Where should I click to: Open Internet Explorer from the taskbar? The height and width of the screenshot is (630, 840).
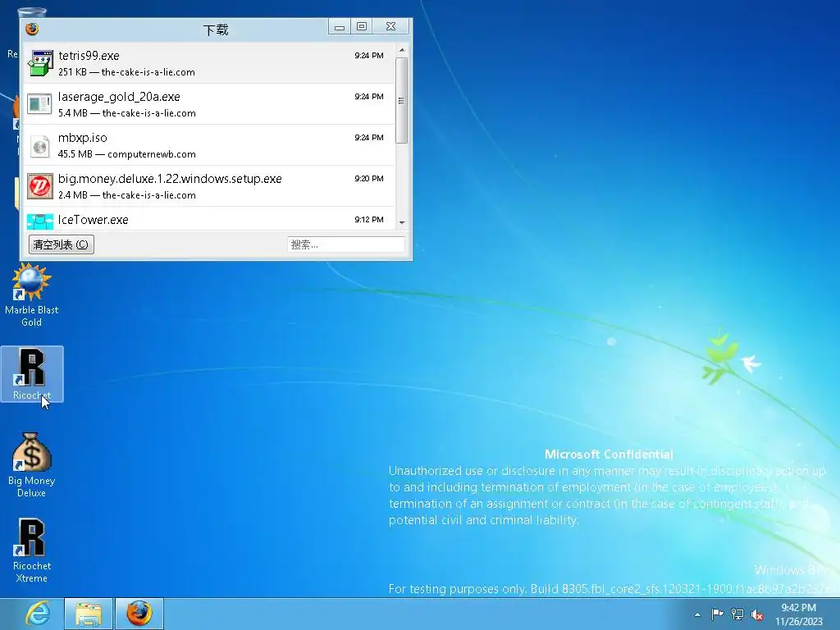(x=38, y=614)
